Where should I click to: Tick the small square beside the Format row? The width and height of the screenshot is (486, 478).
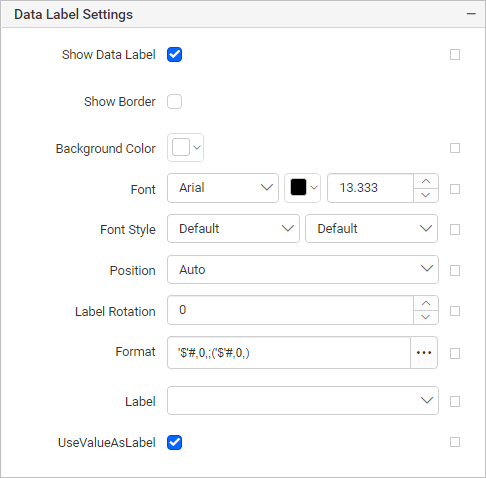pos(455,353)
